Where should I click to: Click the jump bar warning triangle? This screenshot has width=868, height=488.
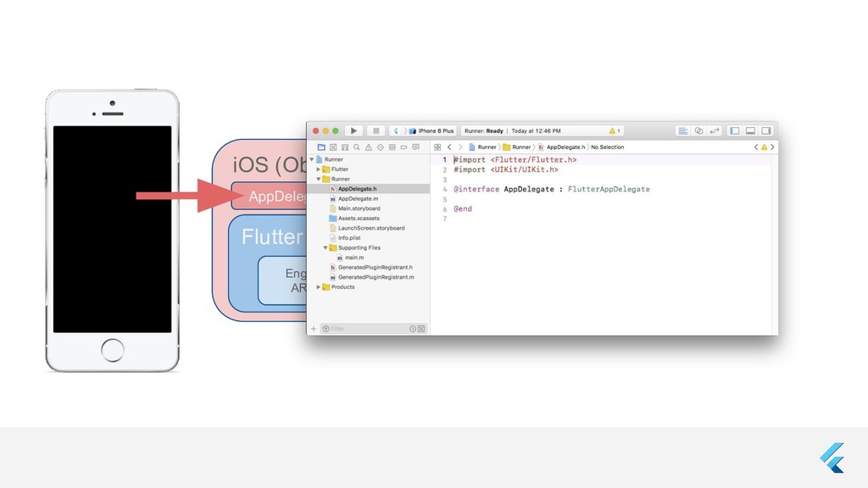(x=764, y=147)
